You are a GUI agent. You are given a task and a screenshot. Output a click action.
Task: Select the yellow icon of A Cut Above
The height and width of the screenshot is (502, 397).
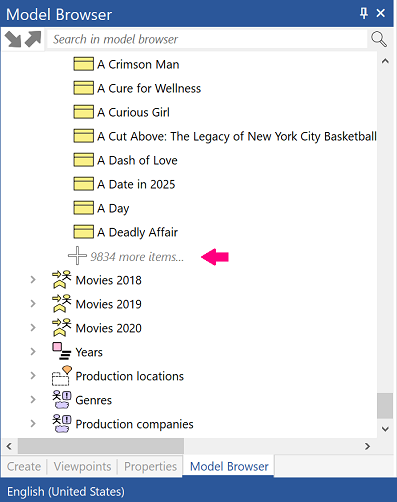[x=83, y=136]
